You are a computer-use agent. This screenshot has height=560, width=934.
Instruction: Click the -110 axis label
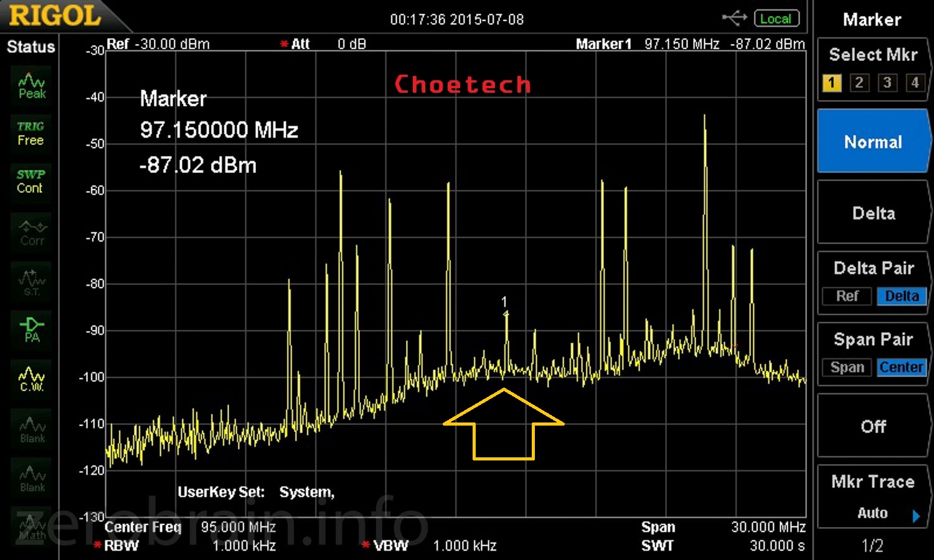pyautogui.click(x=92, y=424)
